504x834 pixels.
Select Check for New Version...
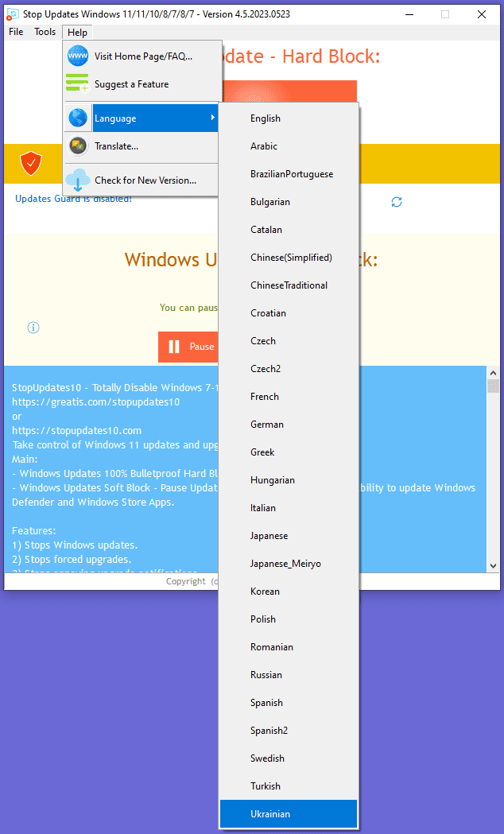142,180
